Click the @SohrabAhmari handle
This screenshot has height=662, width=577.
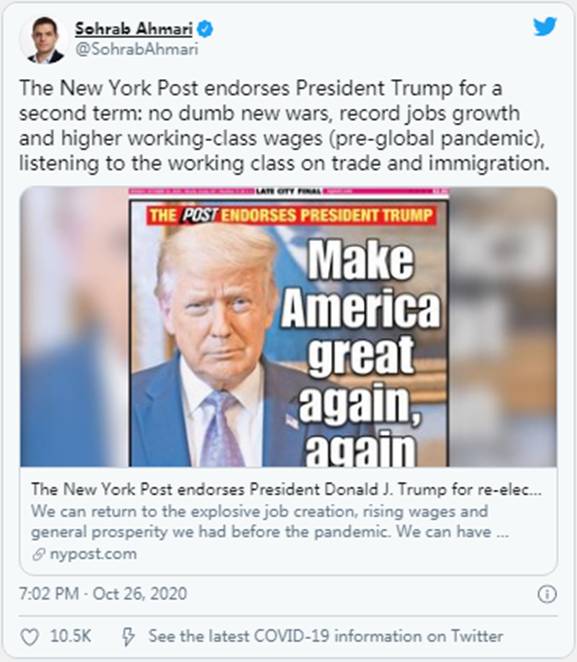click(136, 49)
